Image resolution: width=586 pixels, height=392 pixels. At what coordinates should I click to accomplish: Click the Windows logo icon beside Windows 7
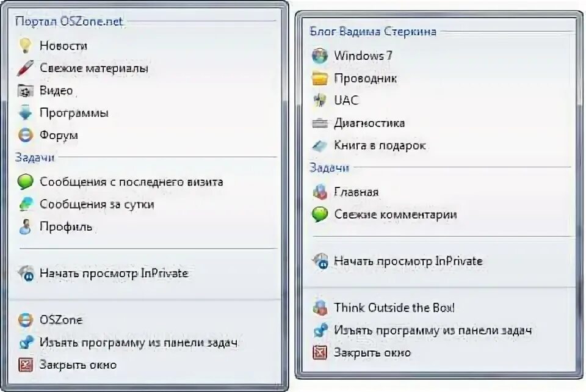click(x=319, y=56)
